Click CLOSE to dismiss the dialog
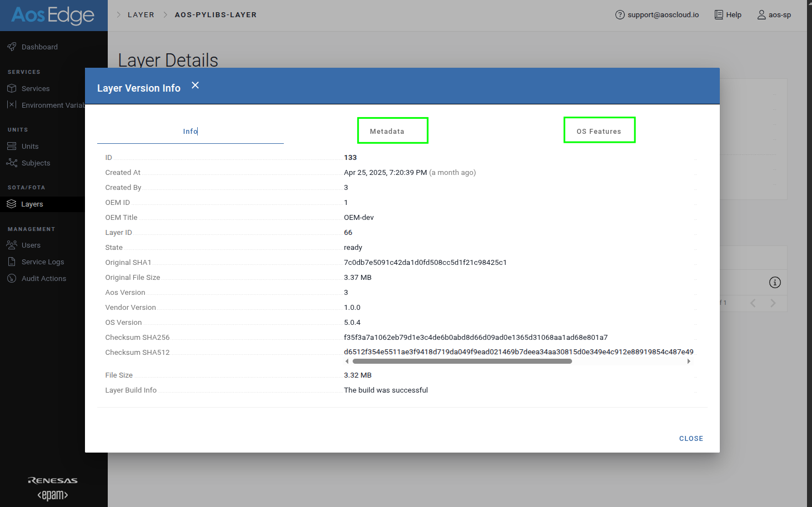The image size is (812, 507). tap(691, 438)
